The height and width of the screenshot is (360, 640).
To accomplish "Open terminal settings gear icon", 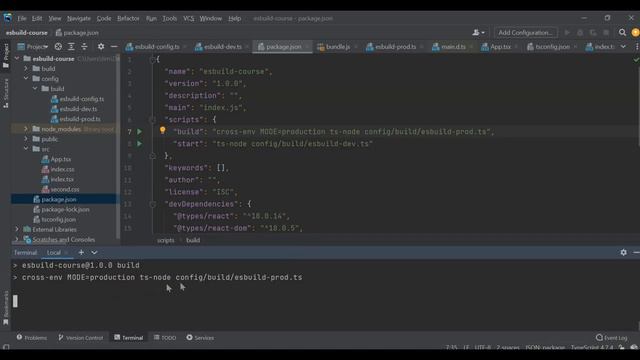I will tap(623, 253).
